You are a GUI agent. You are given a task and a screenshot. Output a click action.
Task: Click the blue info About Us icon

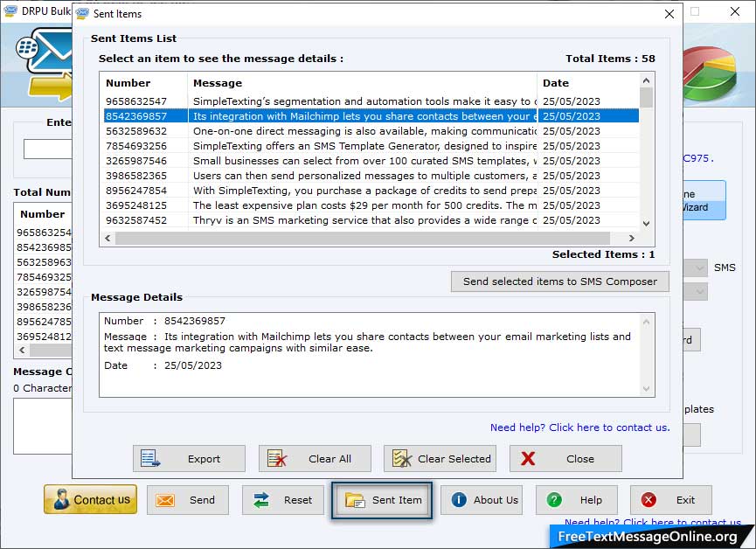coord(459,500)
